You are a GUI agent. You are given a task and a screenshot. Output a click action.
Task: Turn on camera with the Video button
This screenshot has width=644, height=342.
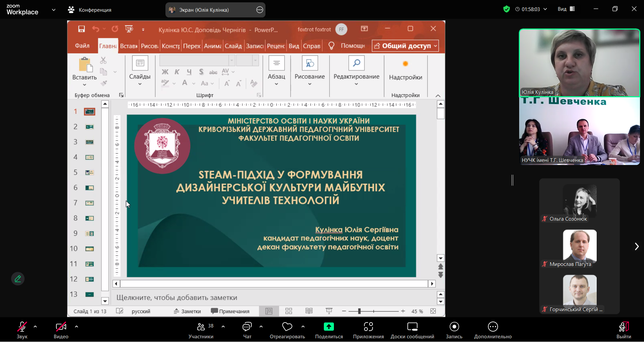point(61,327)
